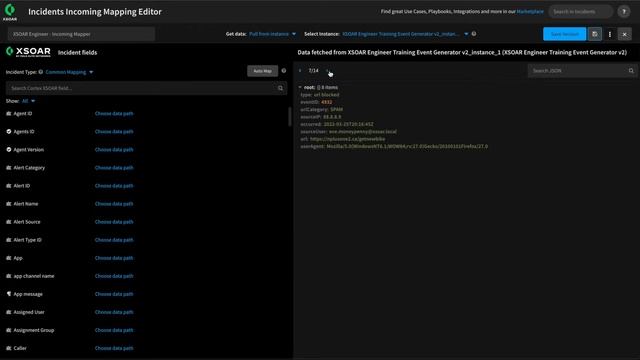Click the app channel name field icon
This screenshot has width=640, height=360.
(x=9, y=276)
